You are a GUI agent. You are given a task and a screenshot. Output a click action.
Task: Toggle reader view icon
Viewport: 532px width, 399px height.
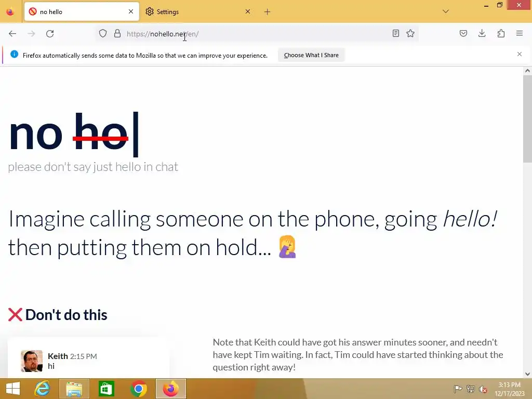coord(395,33)
